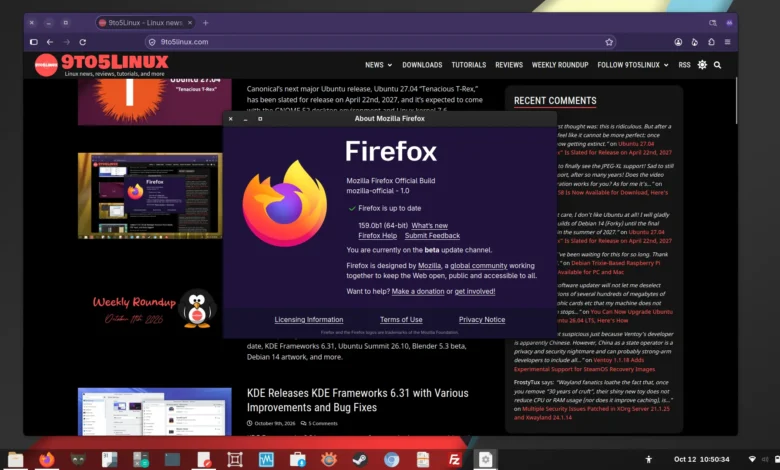Open the KDE Frameworks 6.31 article headline
The image size is (780, 470).
(x=358, y=400)
